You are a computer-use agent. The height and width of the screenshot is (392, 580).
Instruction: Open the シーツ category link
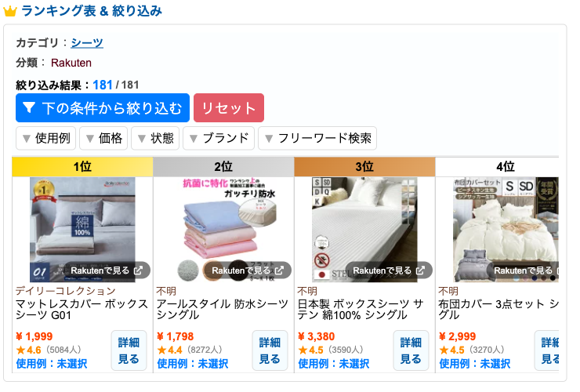coord(87,43)
